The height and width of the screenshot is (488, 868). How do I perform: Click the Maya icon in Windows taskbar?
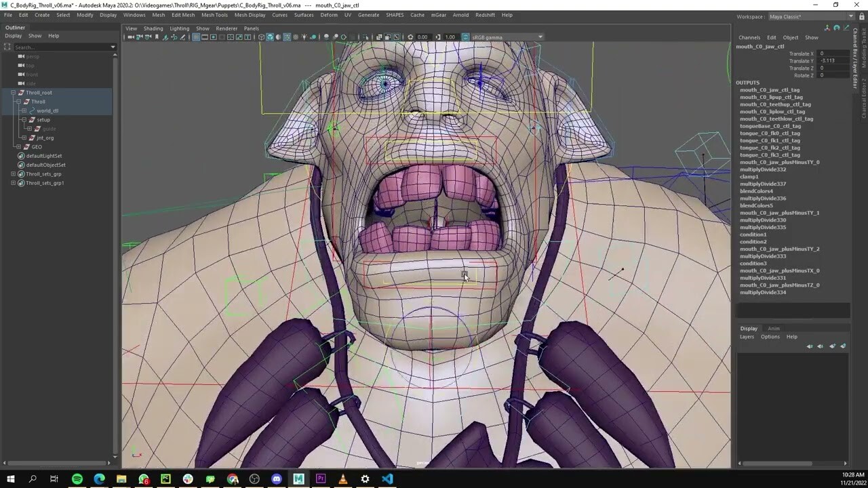(298, 479)
